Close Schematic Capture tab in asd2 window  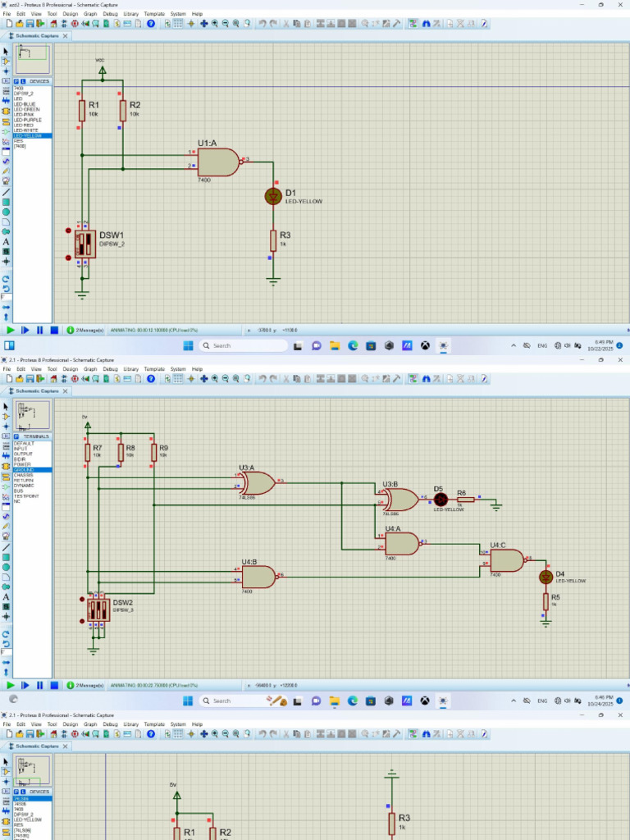66,36
